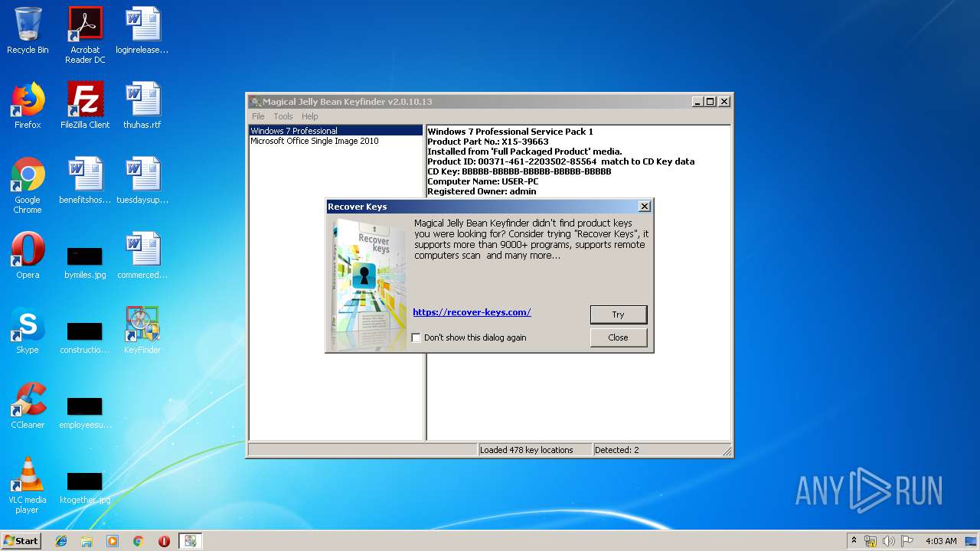This screenshot has width=980, height=551.
Task: Click the volume icon in system tray
Action: point(889,541)
